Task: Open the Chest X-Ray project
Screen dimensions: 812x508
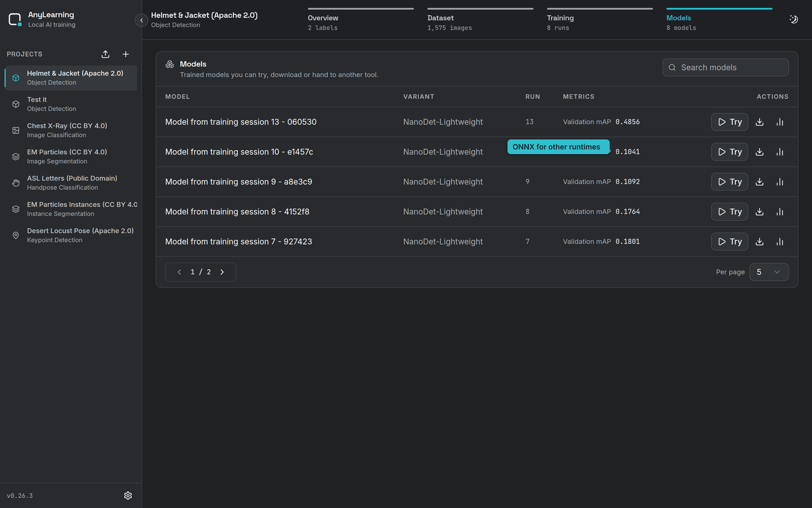Action: [x=71, y=131]
